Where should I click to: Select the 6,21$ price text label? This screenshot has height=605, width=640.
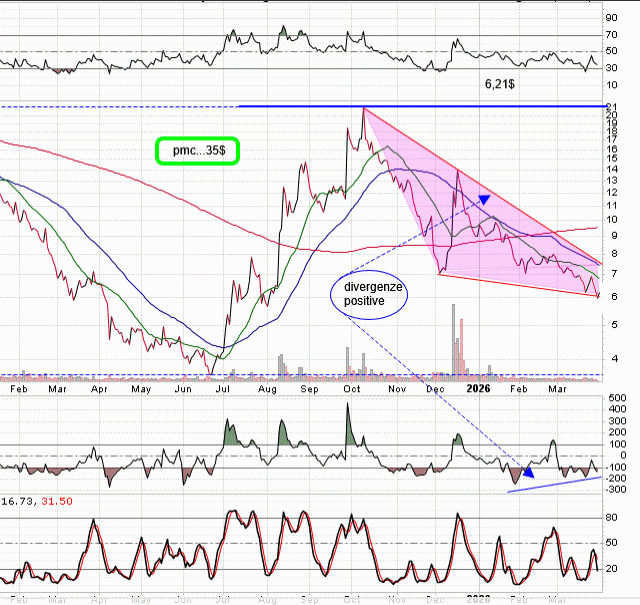pyautogui.click(x=500, y=86)
